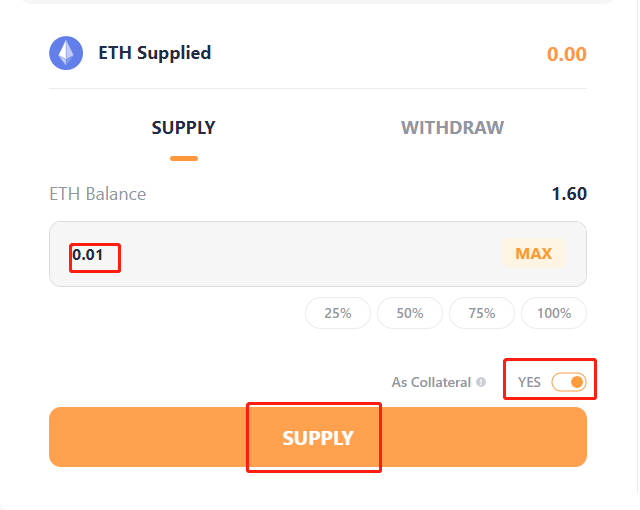Screen dimensions: 640x510
Task: Click the large orange SUPPLY button
Action: click(318, 437)
